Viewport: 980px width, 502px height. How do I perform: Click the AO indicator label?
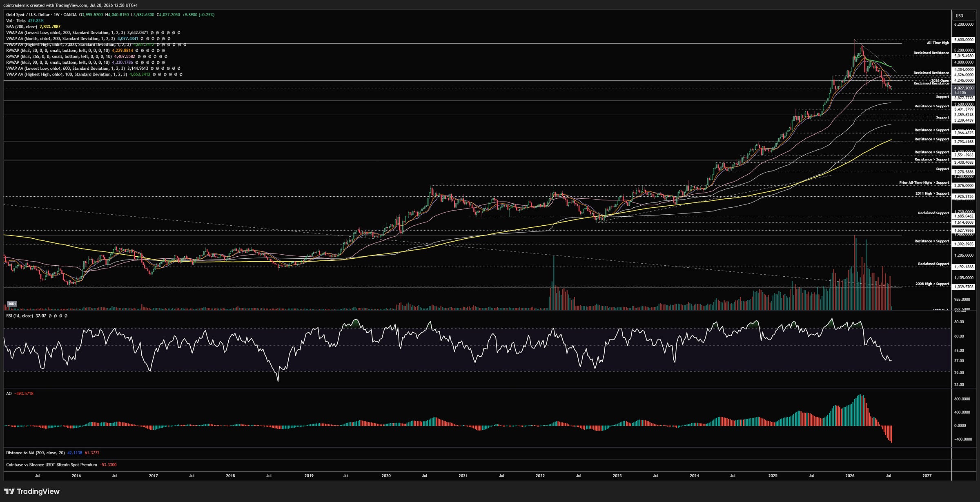click(9, 394)
